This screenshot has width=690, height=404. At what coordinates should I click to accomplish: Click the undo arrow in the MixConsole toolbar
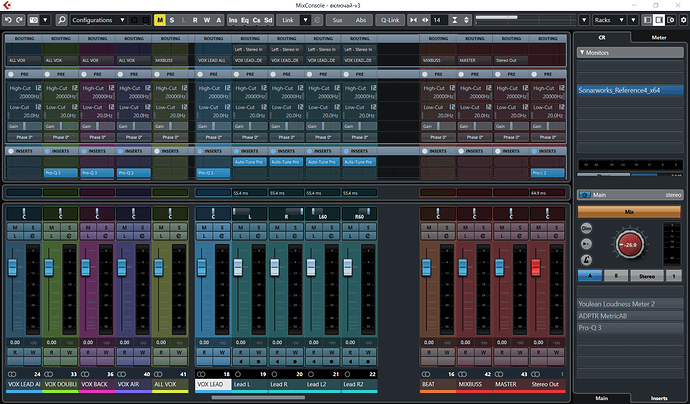pos(8,20)
